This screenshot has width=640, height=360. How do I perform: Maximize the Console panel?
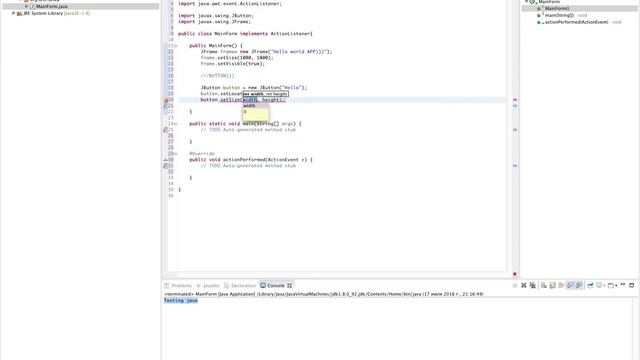click(x=631, y=285)
